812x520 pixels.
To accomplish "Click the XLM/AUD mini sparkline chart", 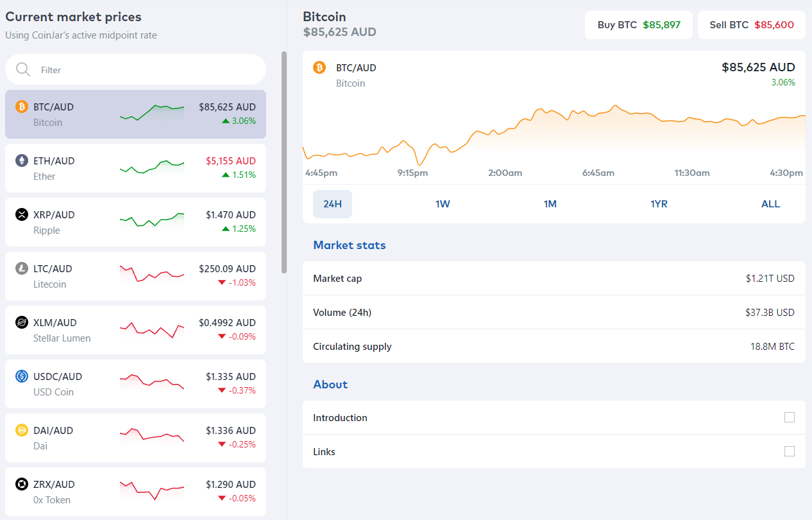I will [x=152, y=329].
